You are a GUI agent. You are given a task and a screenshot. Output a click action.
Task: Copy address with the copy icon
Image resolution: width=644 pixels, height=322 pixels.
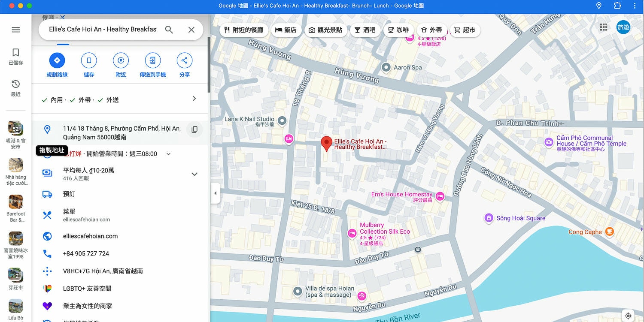point(194,129)
